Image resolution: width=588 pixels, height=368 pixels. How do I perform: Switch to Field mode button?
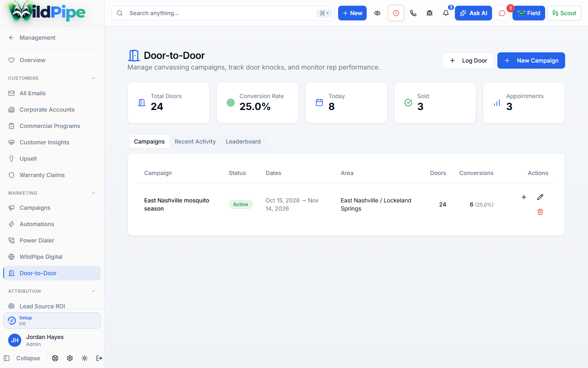pyautogui.click(x=529, y=13)
